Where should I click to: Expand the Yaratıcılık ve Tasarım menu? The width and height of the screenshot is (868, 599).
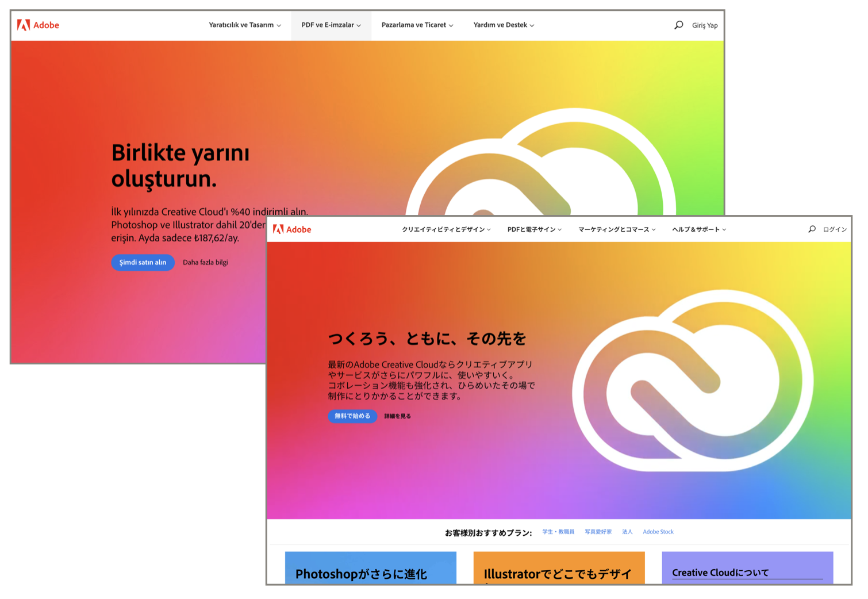click(x=245, y=25)
